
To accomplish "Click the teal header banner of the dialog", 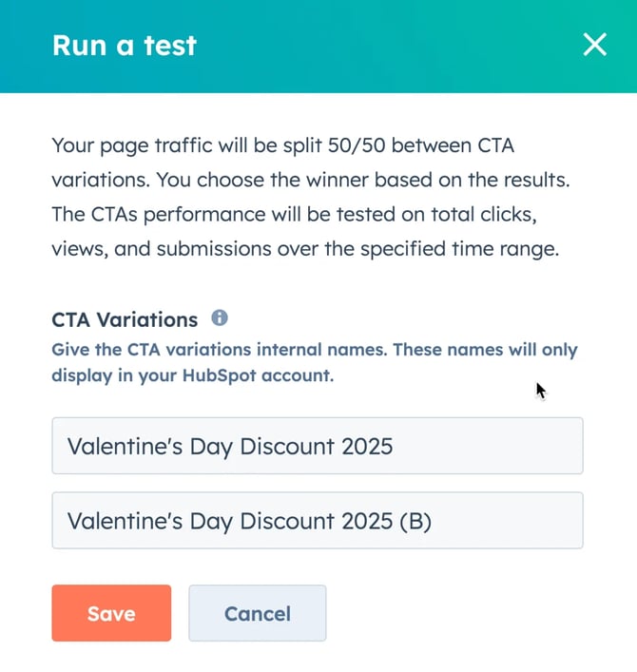I will (318, 47).
